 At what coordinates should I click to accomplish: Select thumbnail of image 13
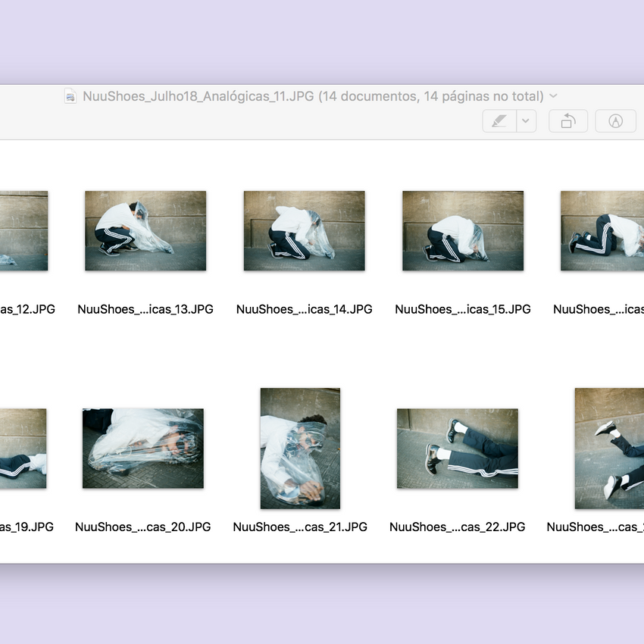pos(145,231)
